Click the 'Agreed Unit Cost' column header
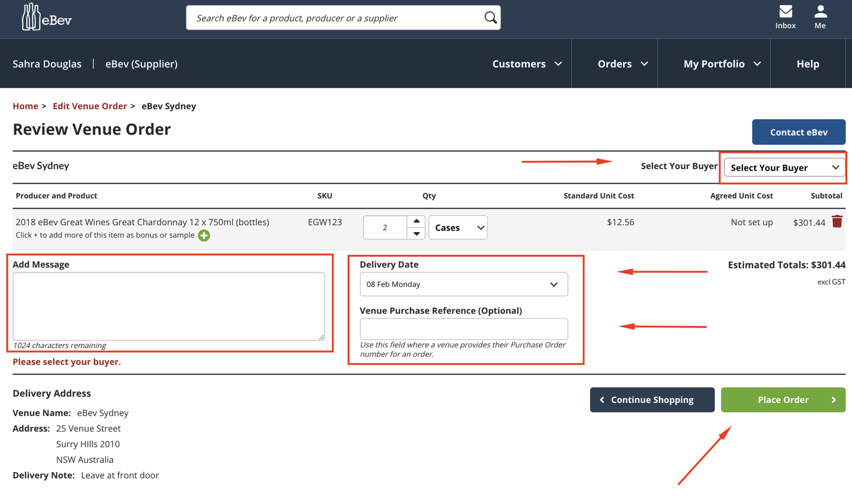Viewport: 852px width, 504px height. coord(742,196)
